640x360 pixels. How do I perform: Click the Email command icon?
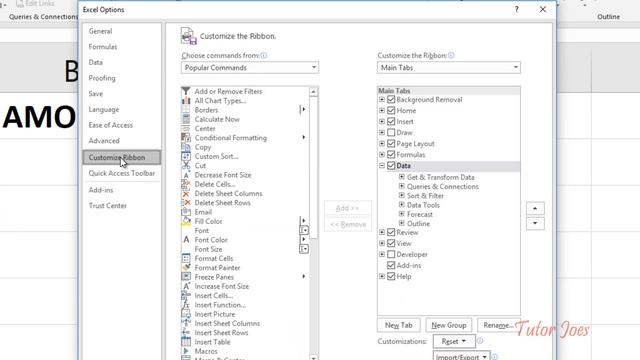click(186, 212)
